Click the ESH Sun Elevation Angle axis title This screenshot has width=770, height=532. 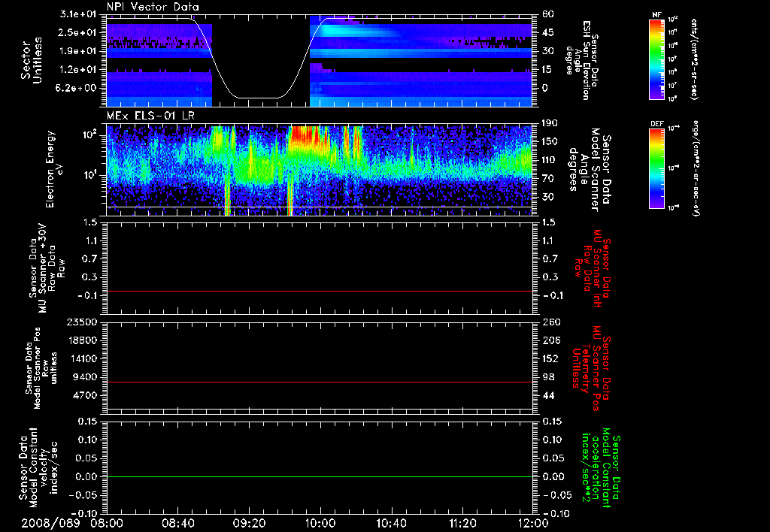pyautogui.click(x=581, y=60)
